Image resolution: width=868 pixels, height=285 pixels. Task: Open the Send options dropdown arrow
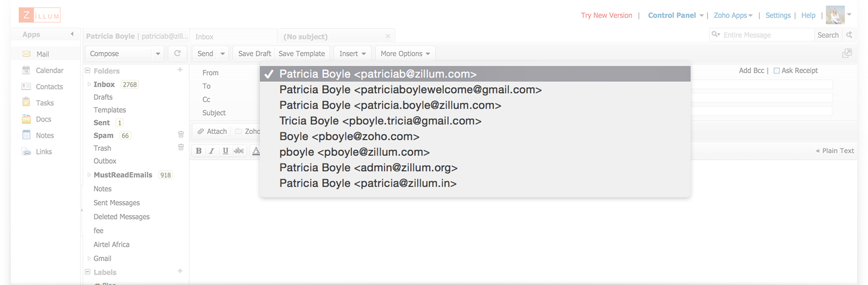[x=222, y=54]
